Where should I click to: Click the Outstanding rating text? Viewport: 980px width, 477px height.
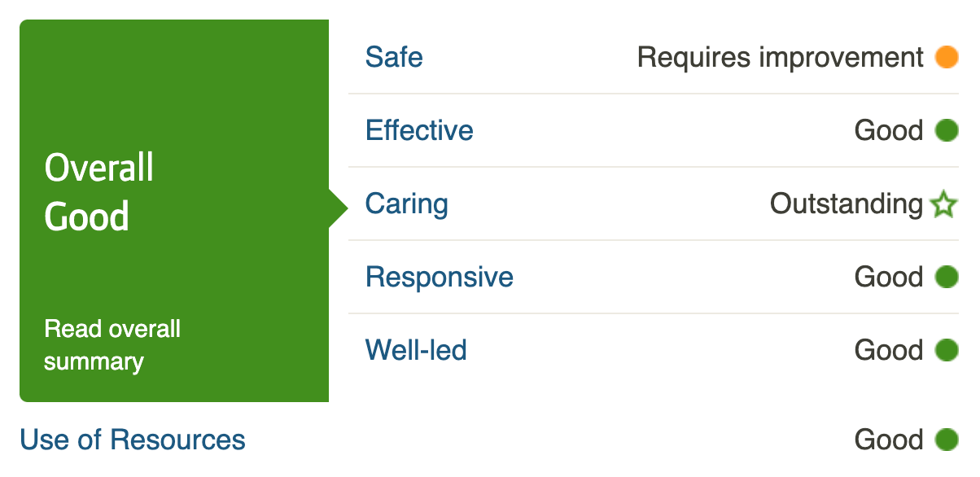(846, 203)
